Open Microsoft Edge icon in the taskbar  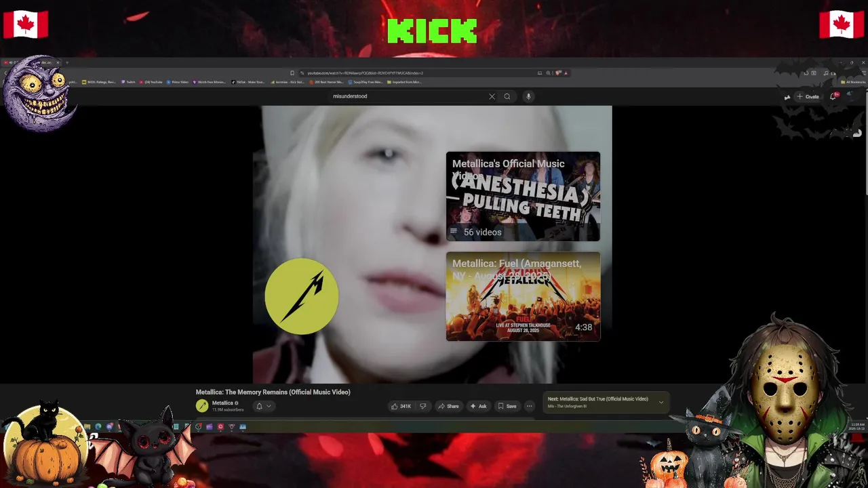pyautogui.click(x=98, y=427)
